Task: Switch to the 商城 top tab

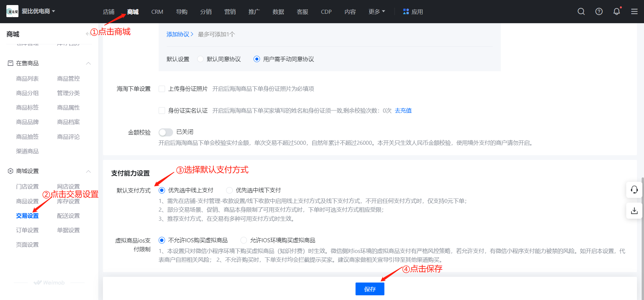Action: pos(133,12)
